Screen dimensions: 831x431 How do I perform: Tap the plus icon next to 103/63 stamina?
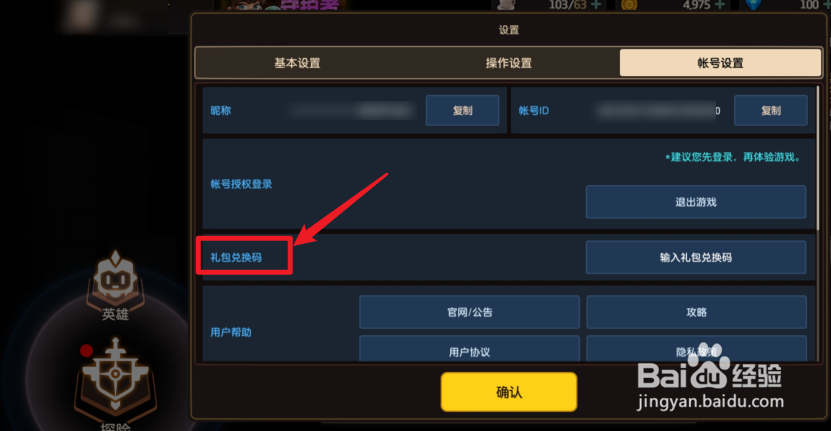(x=596, y=5)
